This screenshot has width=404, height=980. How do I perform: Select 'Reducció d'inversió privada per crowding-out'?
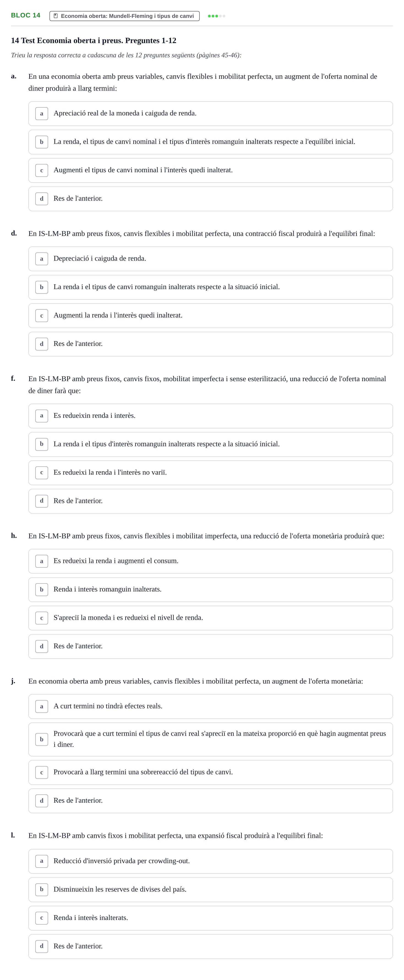pyautogui.click(x=210, y=861)
